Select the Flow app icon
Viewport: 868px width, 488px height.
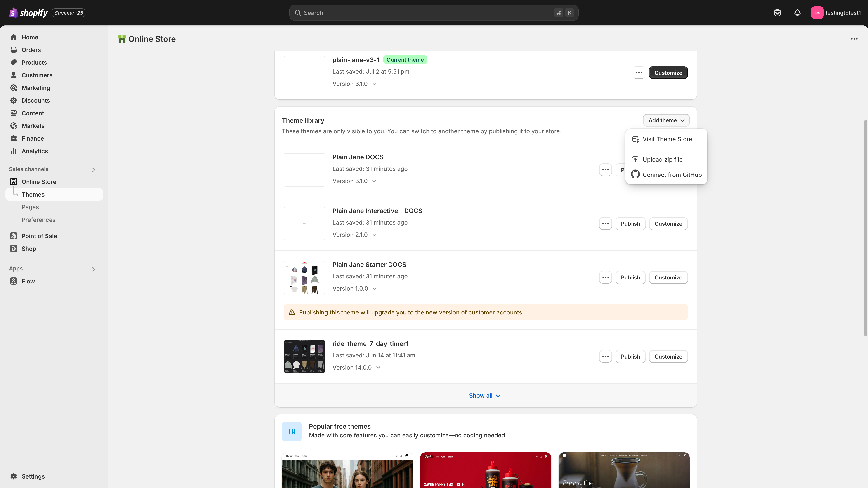point(14,281)
